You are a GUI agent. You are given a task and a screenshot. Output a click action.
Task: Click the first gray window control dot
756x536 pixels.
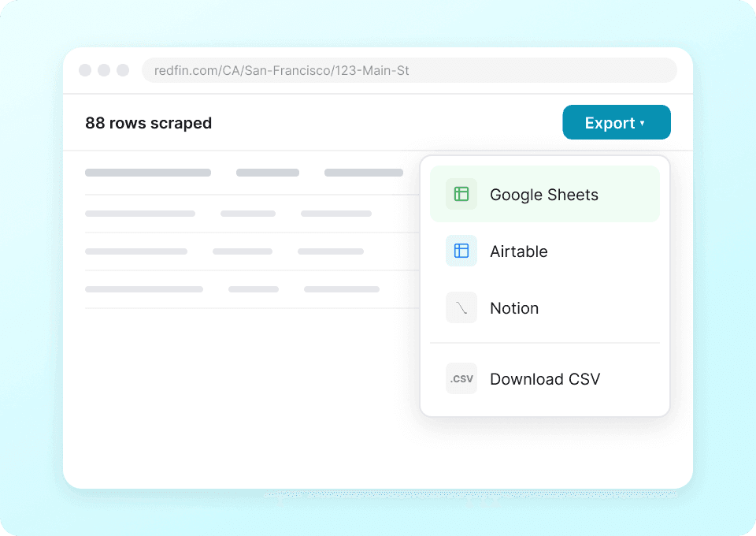(85, 70)
